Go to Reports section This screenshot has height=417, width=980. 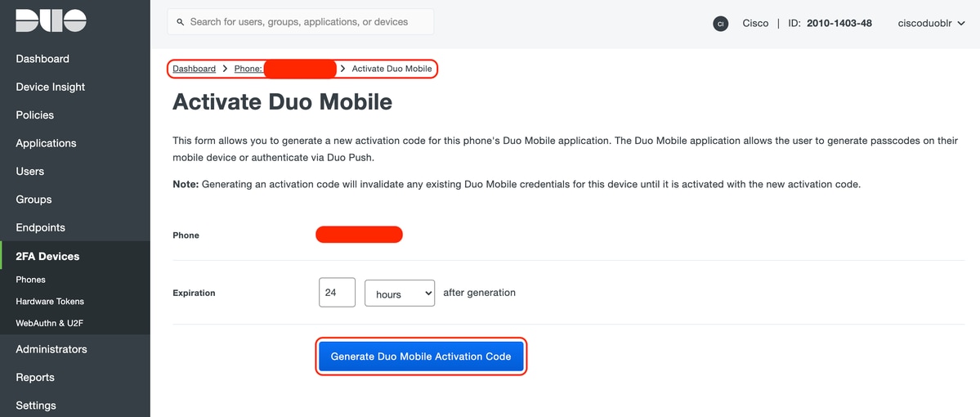[35, 377]
